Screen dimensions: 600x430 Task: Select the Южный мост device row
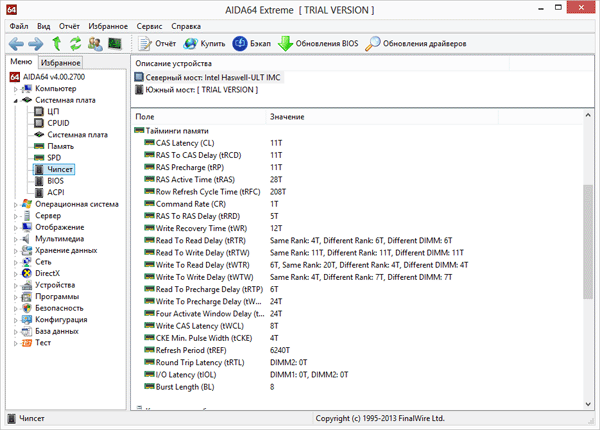coord(197,90)
